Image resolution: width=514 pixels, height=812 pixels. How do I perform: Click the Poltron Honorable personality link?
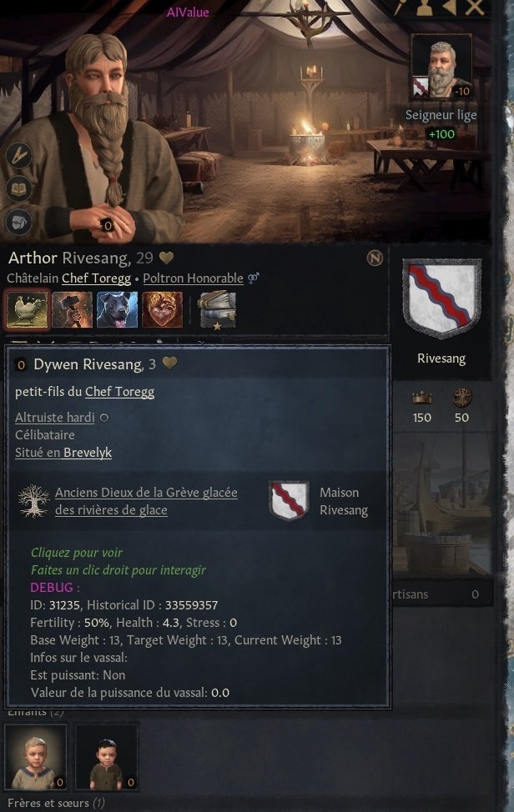193,278
